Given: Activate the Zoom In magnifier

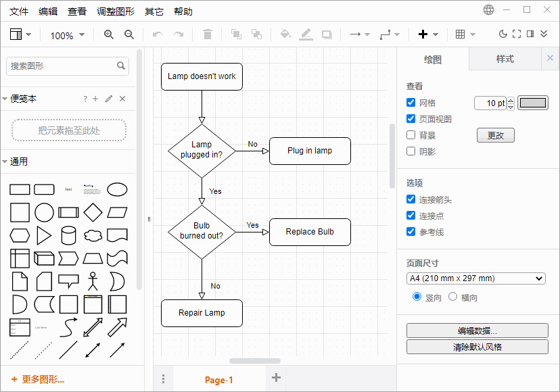Looking at the screenshot, I should [x=108, y=34].
